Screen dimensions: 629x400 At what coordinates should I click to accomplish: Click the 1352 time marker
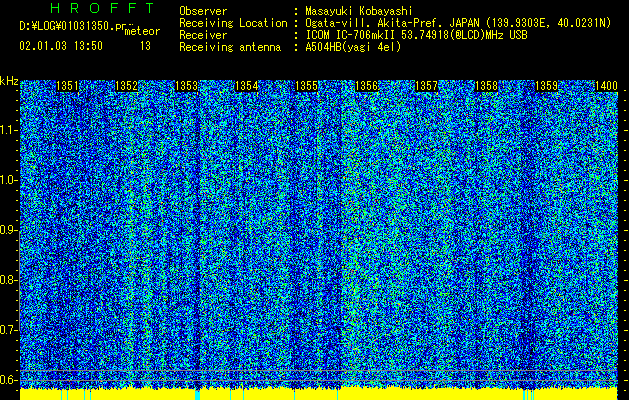126,86
